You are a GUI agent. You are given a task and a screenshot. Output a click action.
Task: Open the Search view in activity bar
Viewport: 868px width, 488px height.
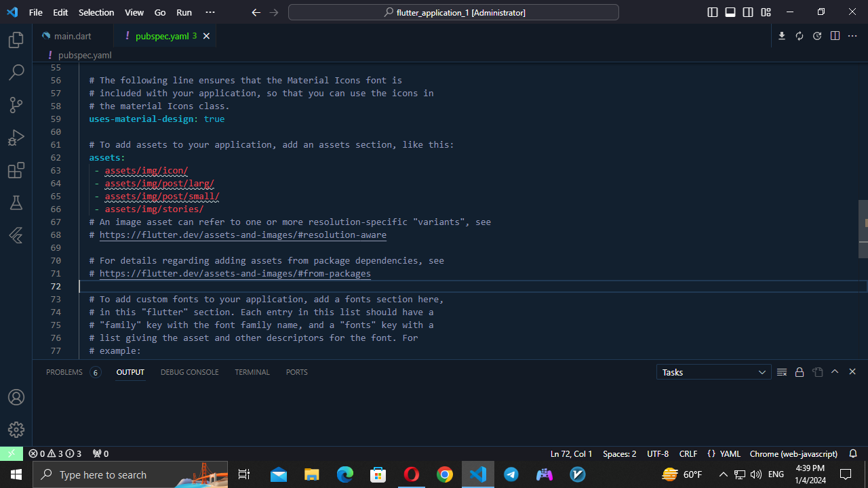[x=16, y=72]
